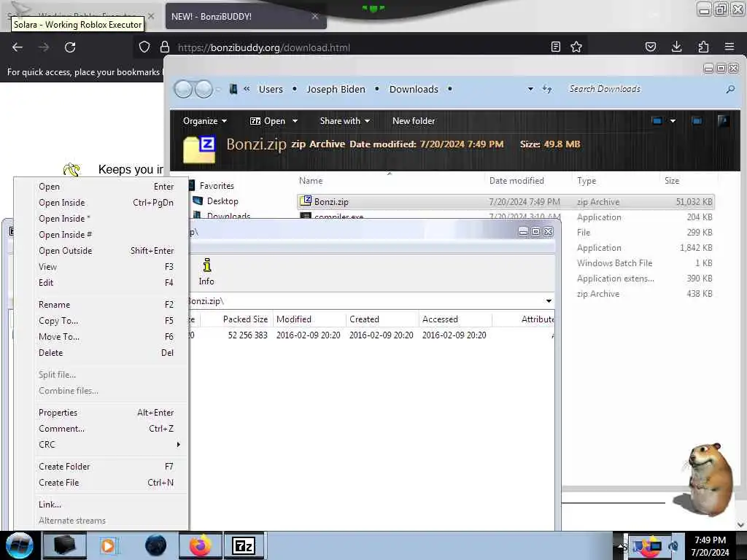Click the padlock site info icon
Image resolution: width=747 pixels, height=560 pixels.
pos(165,47)
